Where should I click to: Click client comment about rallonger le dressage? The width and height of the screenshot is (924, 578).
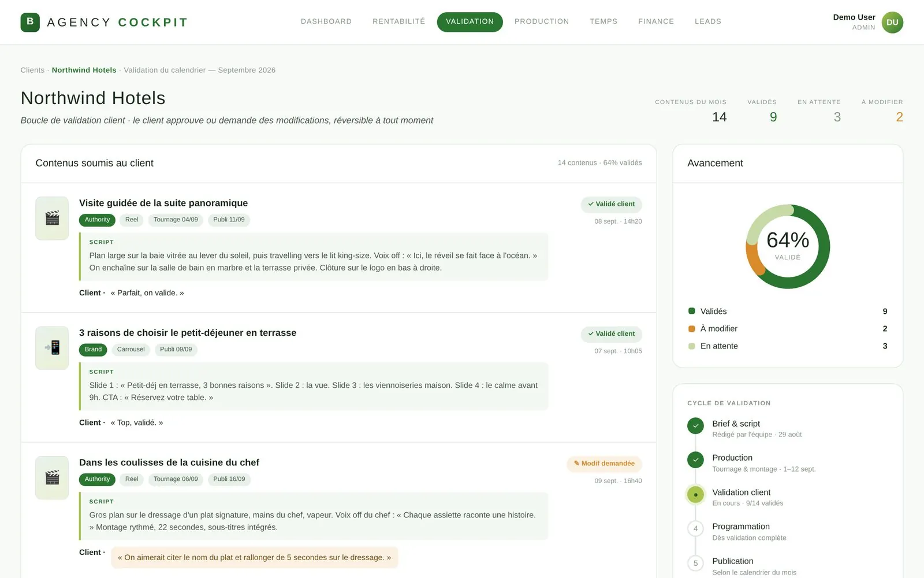tap(255, 558)
